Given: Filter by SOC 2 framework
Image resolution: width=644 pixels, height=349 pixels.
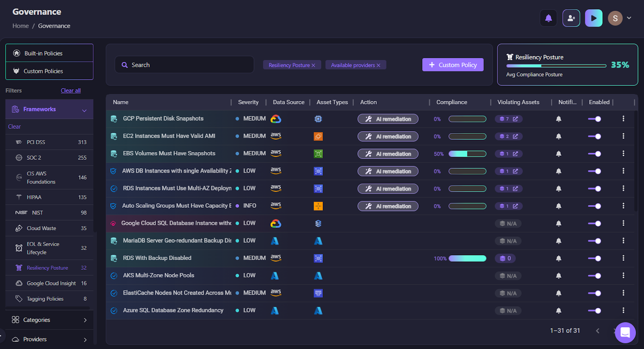Looking at the screenshot, I should point(50,158).
